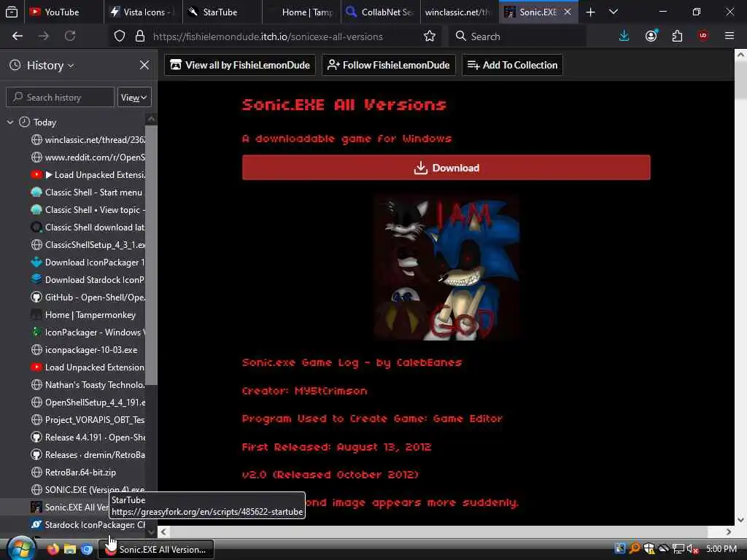Focus the browser Search box

point(517,36)
